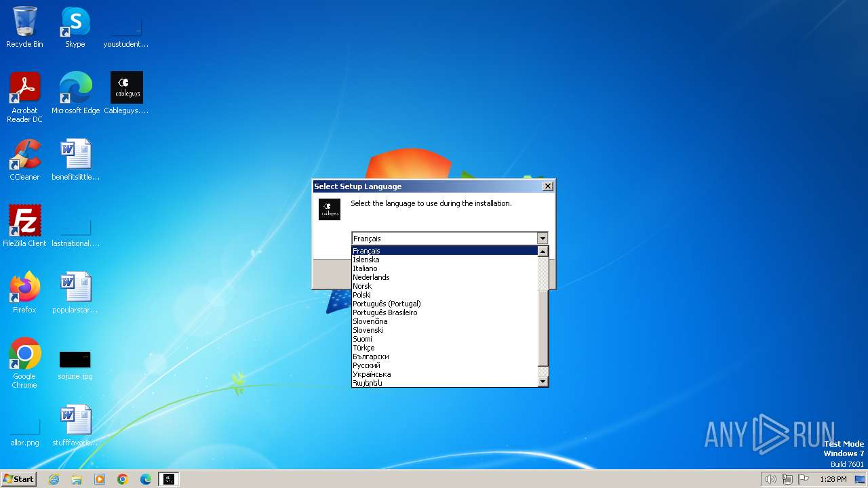Image resolution: width=868 pixels, height=488 pixels.
Task: Open Acrobat Reader DC shortcut
Action: point(24,98)
